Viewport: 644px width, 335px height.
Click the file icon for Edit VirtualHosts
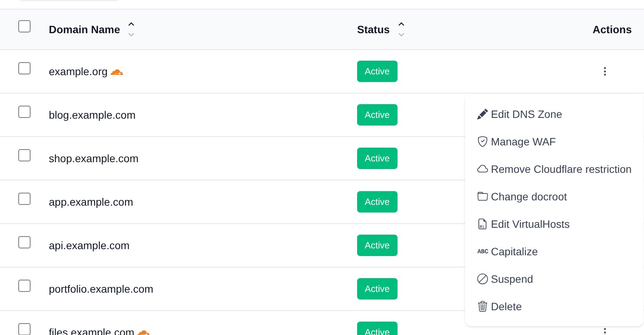[x=483, y=224]
